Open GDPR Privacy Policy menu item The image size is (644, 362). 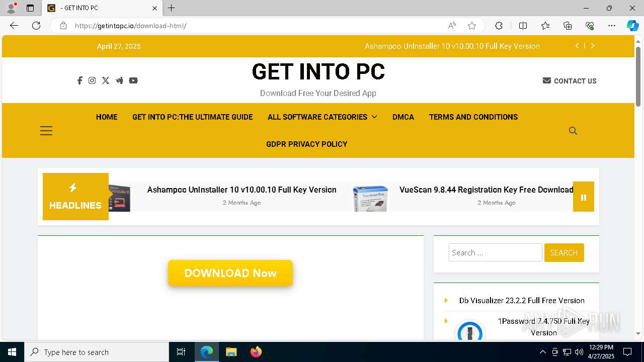tap(307, 144)
